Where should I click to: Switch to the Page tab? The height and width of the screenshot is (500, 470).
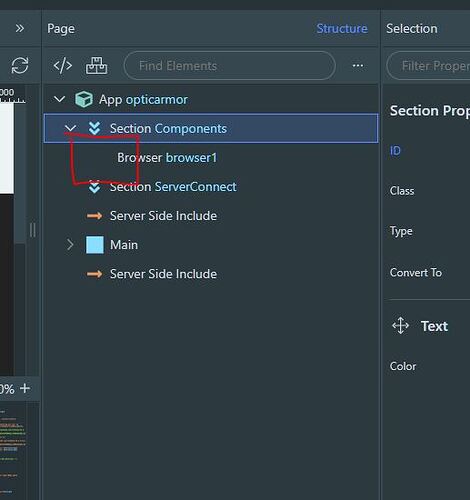coord(61,29)
